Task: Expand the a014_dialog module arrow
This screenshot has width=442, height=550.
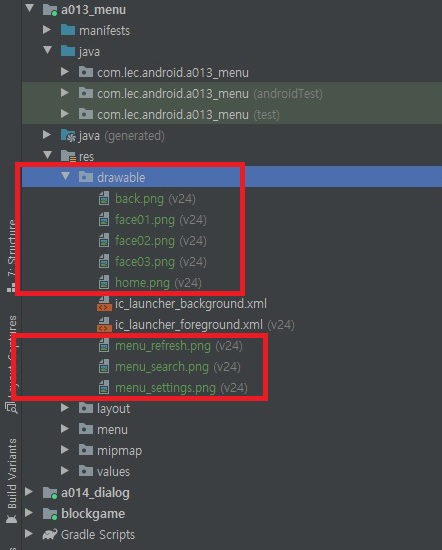Action: pos(29,492)
